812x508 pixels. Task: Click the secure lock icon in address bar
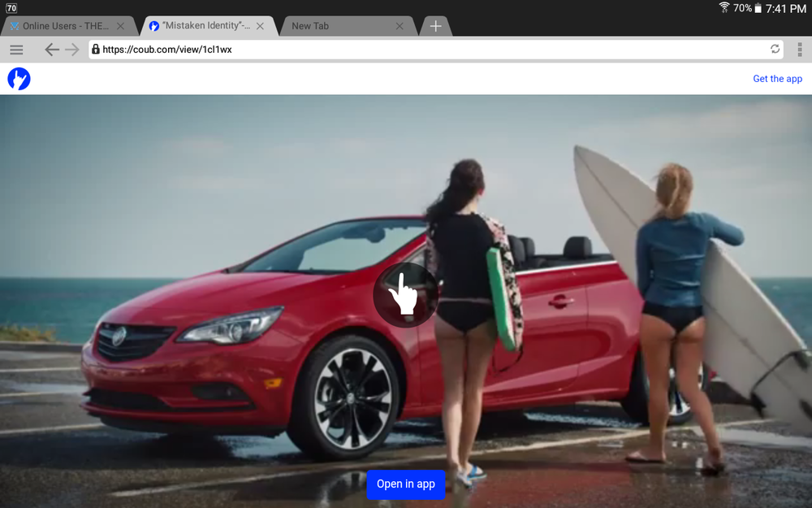95,50
